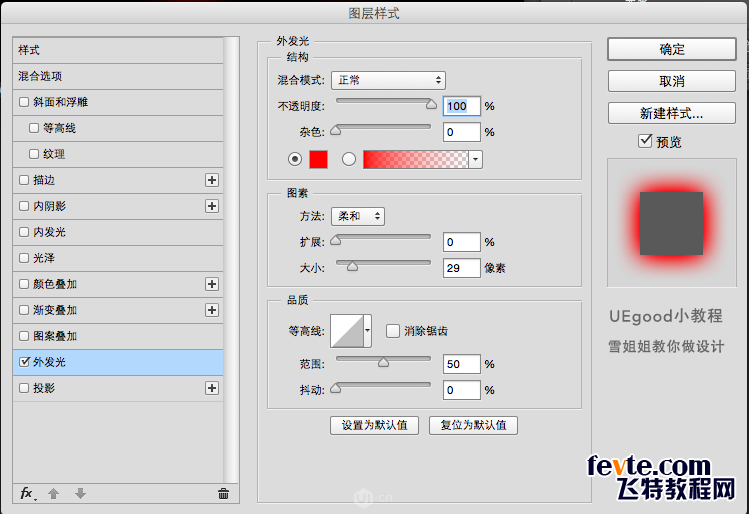Add another 内阴影 effect with plus icon
Viewport: 749px width, 514px height.
click(x=212, y=206)
